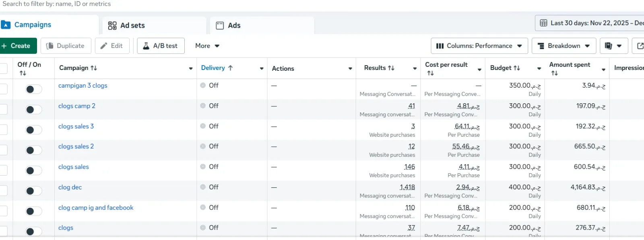Toggle the campigan 3 clogs campaign on

pyautogui.click(x=34, y=89)
